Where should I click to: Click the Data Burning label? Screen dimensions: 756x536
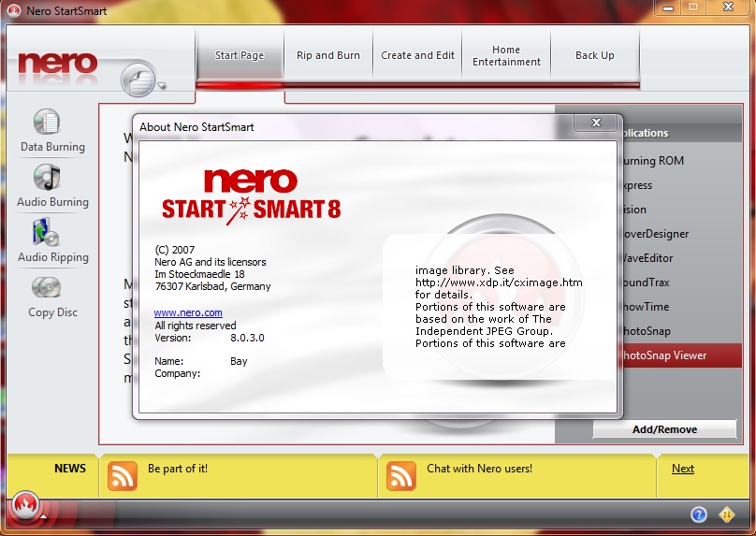point(52,147)
